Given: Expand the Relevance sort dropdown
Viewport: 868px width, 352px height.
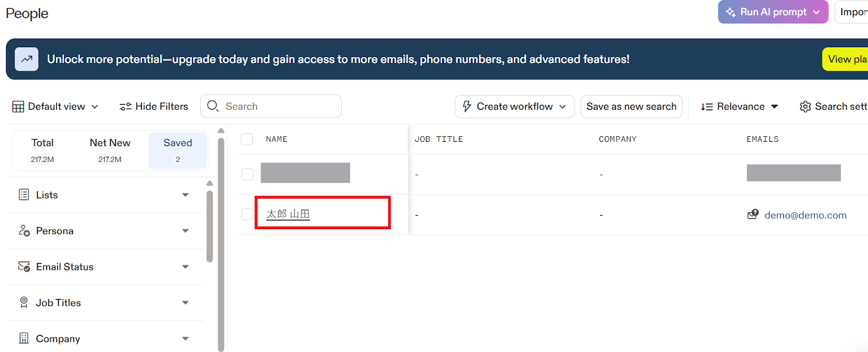Looking at the screenshot, I should tap(739, 106).
